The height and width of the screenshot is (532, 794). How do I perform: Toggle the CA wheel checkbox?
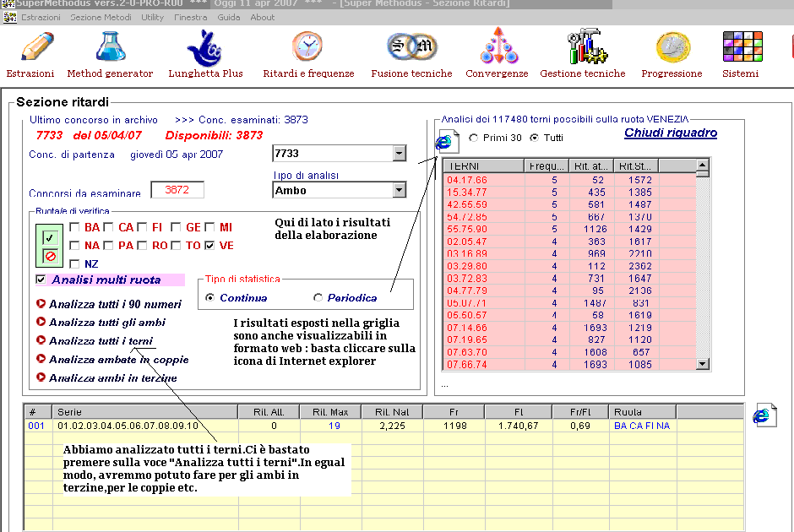(x=108, y=227)
